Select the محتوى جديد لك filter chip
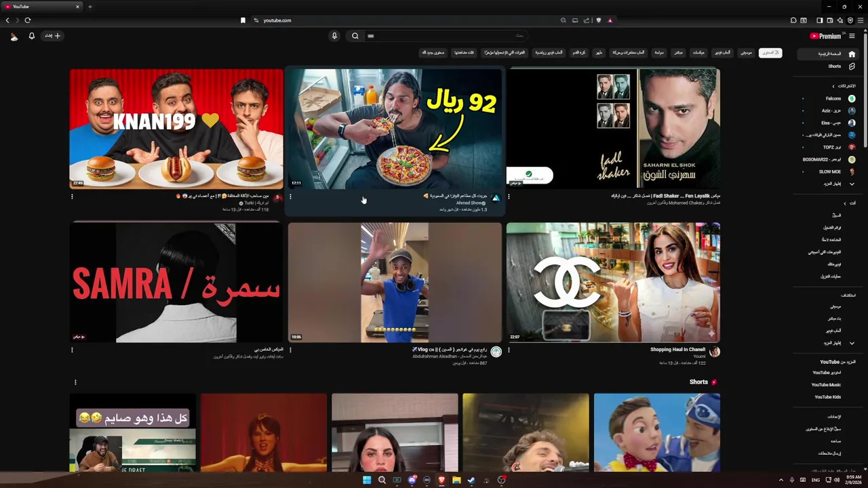Viewport: 868px width, 488px height. coord(433,52)
